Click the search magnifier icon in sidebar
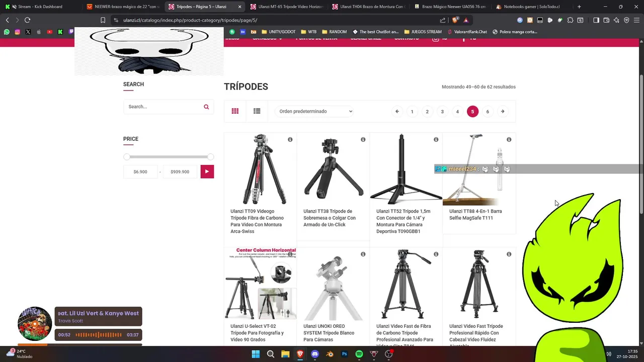644x362 pixels. point(206,107)
